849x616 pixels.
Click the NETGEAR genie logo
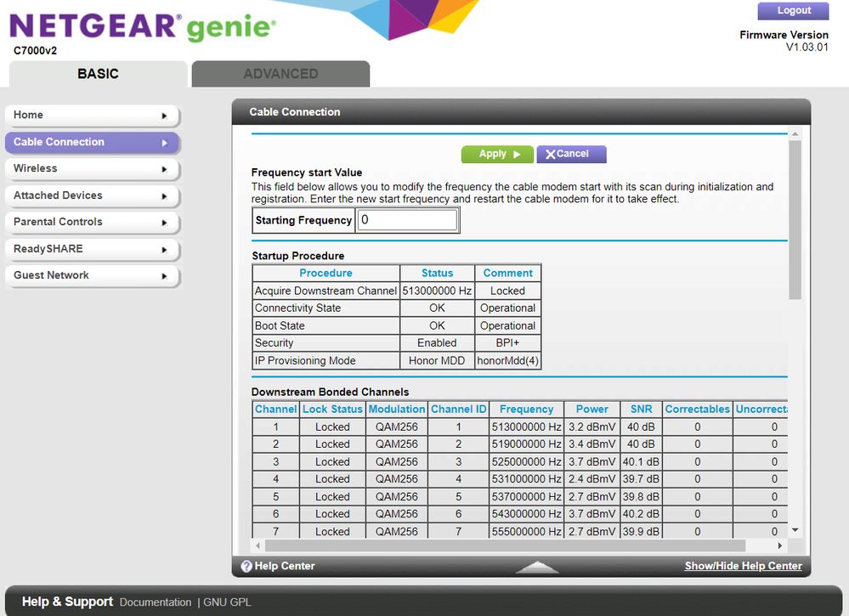143,26
